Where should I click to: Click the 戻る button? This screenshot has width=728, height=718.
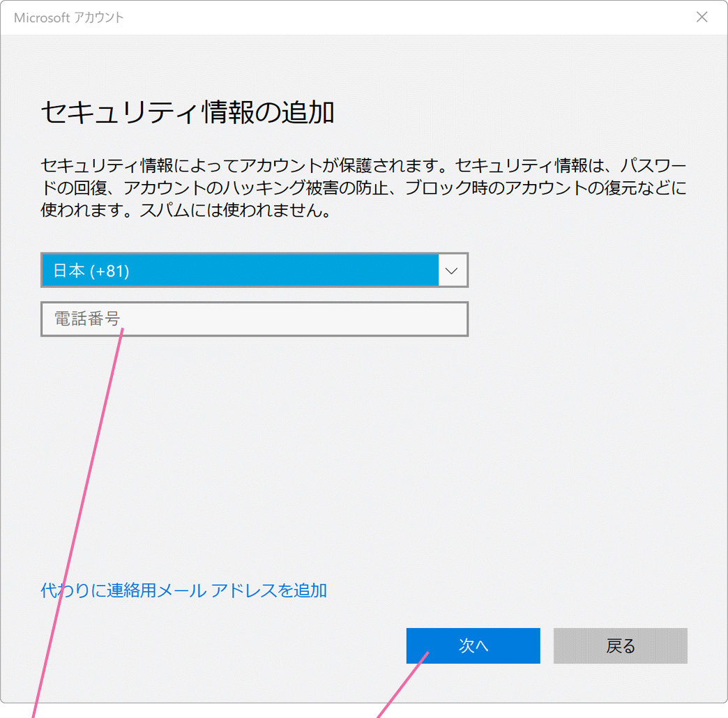621,646
